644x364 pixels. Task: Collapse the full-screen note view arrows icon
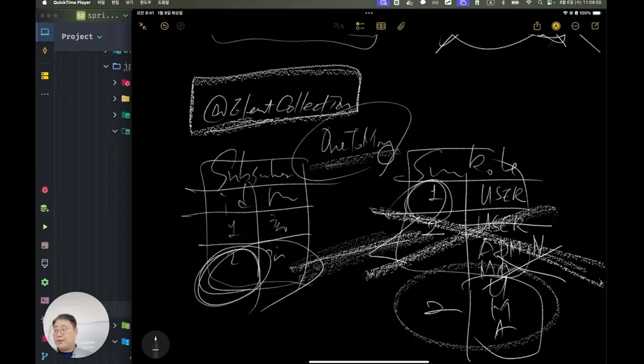(x=143, y=26)
